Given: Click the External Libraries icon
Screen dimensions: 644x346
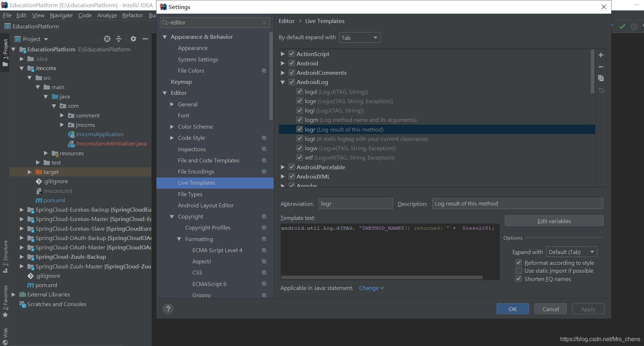Looking at the screenshot, I should tap(23, 295).
